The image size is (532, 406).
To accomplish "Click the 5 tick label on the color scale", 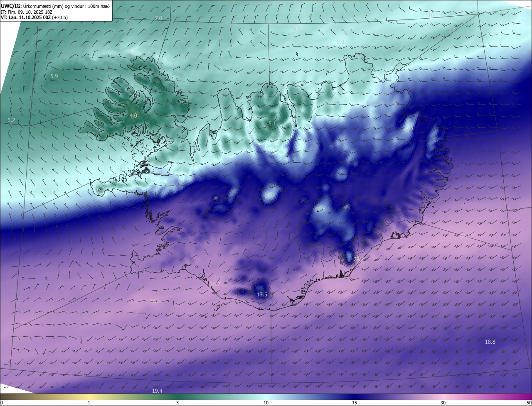I will 177,403.
